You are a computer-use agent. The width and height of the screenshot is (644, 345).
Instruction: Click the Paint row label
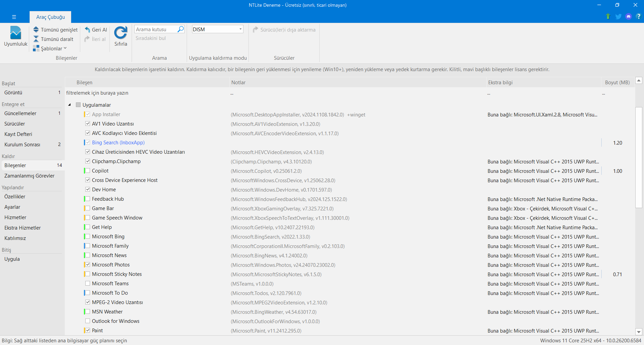tap(97, 331)
